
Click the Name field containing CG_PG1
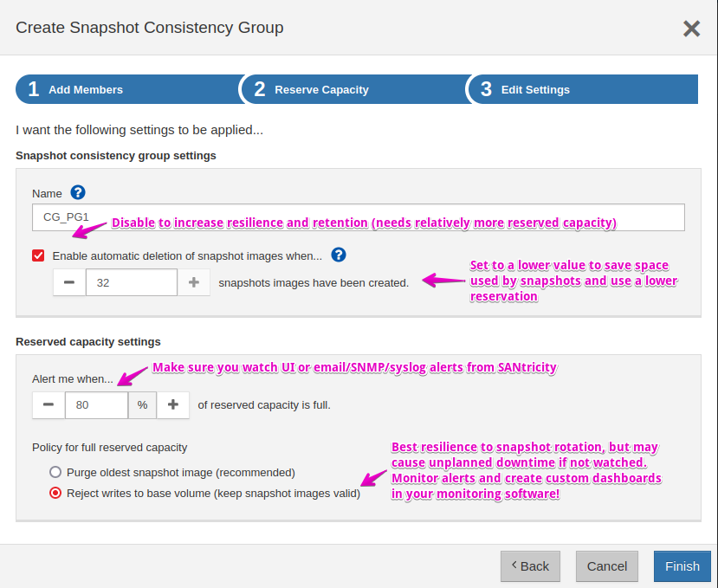359,217
